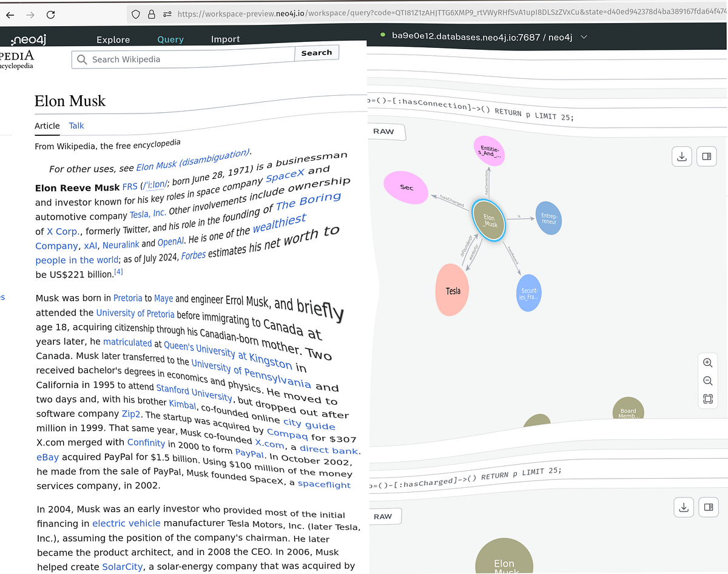The width and height of the screenshot is (728, 574).
Task: Switch to the Explore tab
Action: tap(113, 39)
